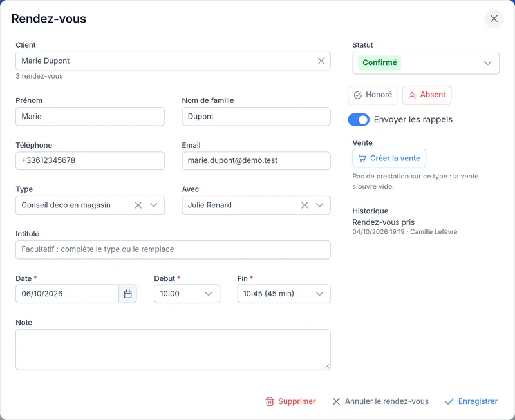Click the Historique heading
The height and width of the screenshot is (420, 515).
(x=370, y=211)
